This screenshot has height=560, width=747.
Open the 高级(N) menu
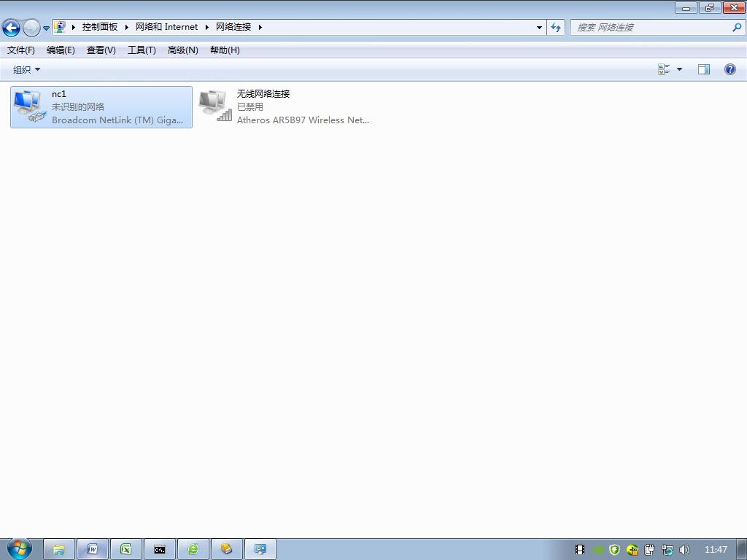pos(183,50)
